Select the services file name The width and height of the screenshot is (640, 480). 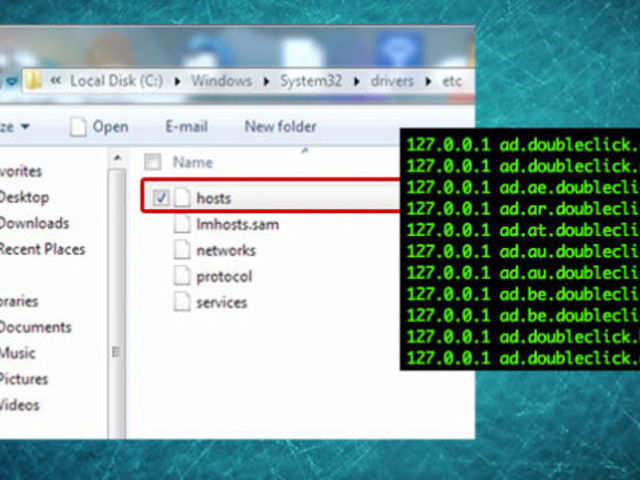[x=222, y=303]
